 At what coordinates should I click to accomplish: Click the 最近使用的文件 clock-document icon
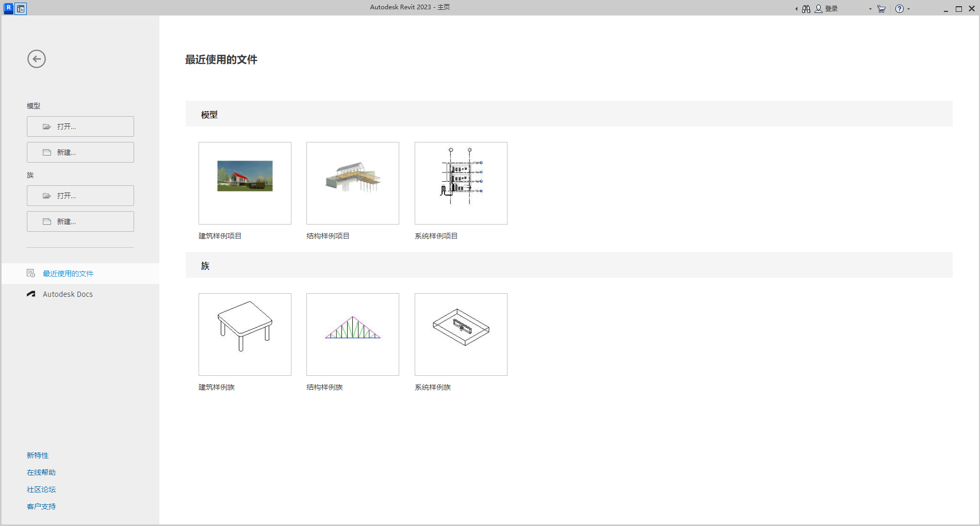coord(30,273)
